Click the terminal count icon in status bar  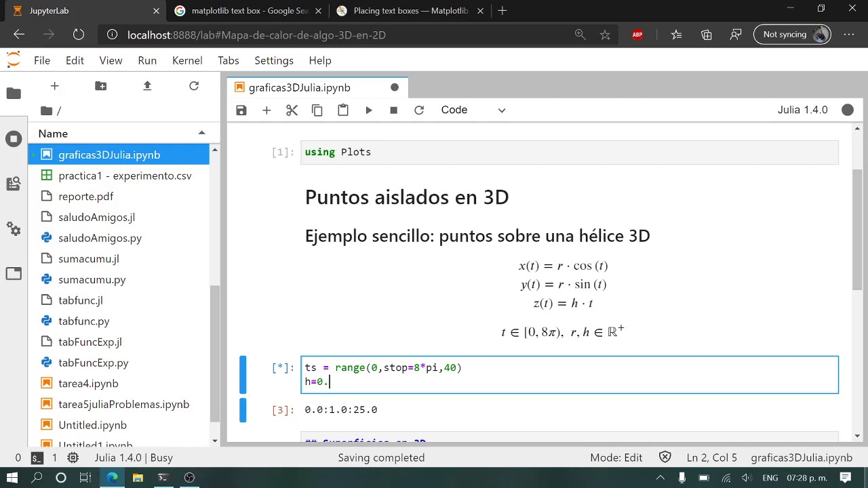(37, 458)
